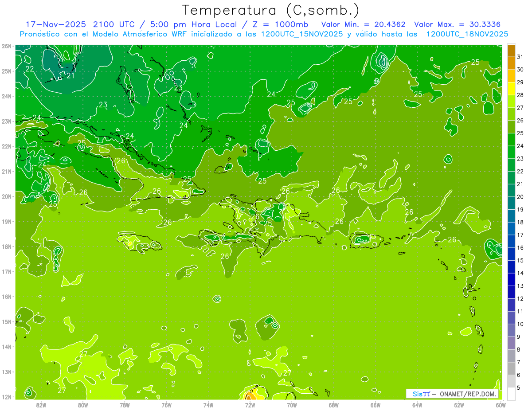This screenshot has height=411, width=532.
Task: Select the Valor Min. = 20.4362 value
Action: 364,24
